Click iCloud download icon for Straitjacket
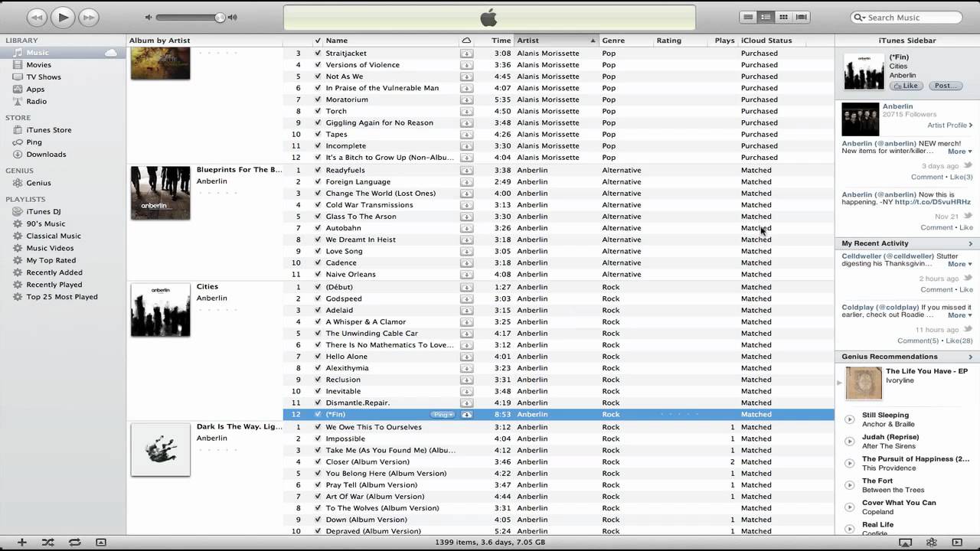 coord(466,54)
